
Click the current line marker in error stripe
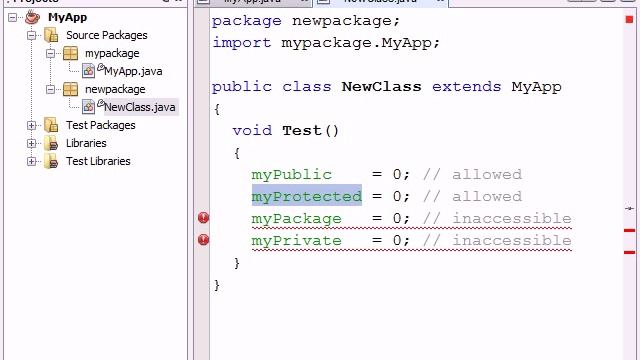tap(629, 209)
